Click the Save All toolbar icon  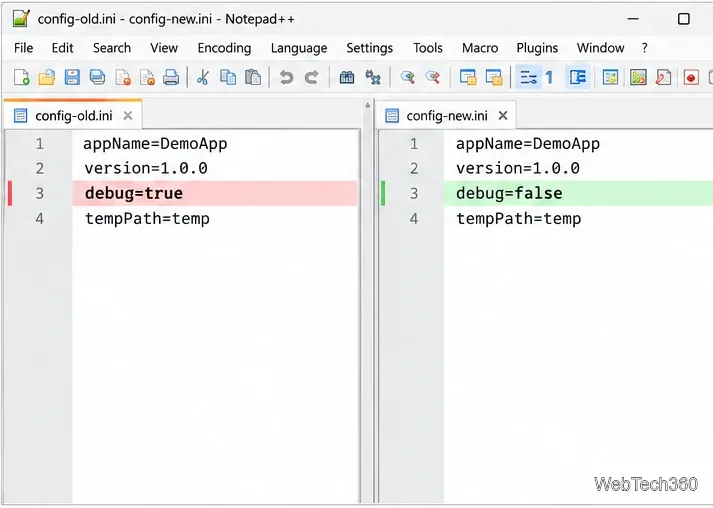click(97, 77)
